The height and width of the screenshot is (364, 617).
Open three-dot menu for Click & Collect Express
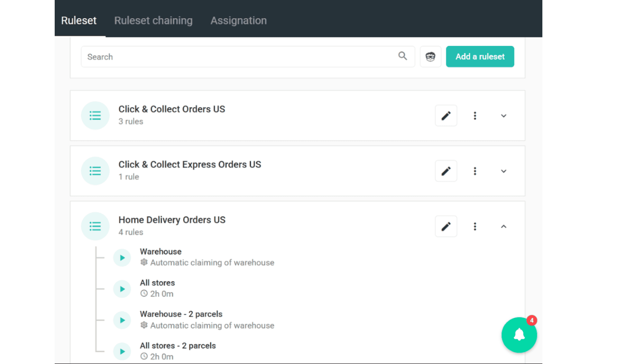(x=474, y=171)
